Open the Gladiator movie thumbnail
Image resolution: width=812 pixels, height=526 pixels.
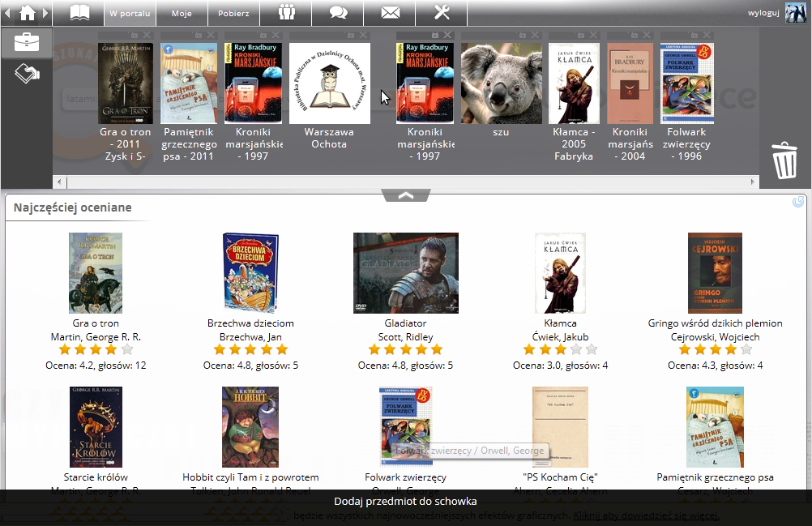(x=405, y=273)
